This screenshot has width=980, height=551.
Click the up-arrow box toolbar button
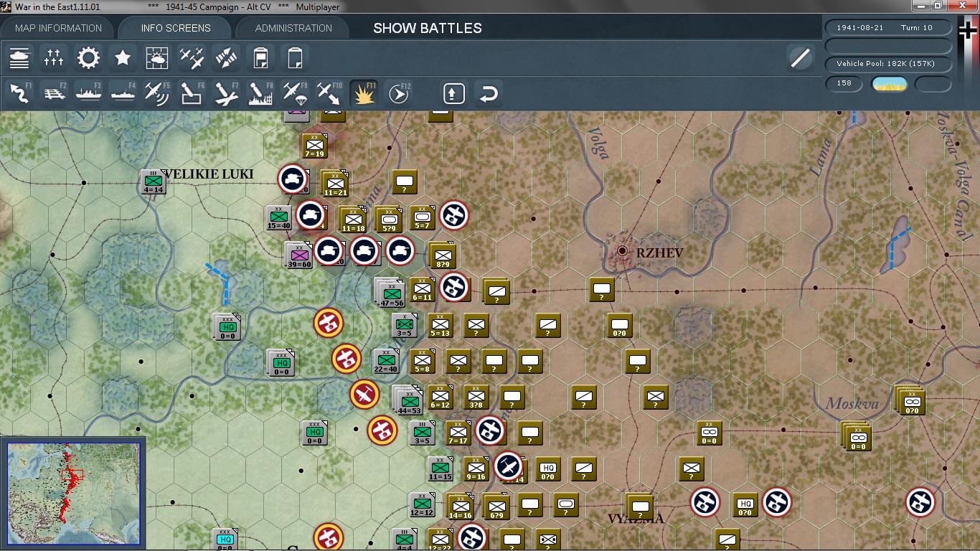[454, 93]
